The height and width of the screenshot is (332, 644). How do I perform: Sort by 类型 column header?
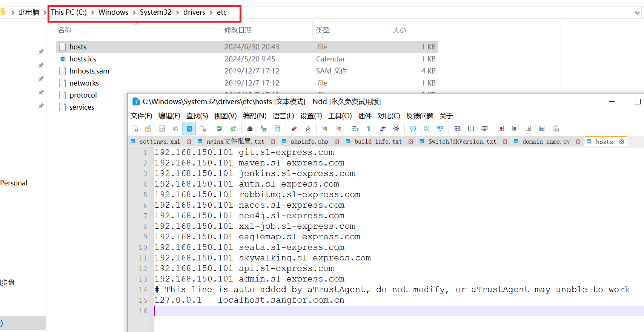(323, 30)
